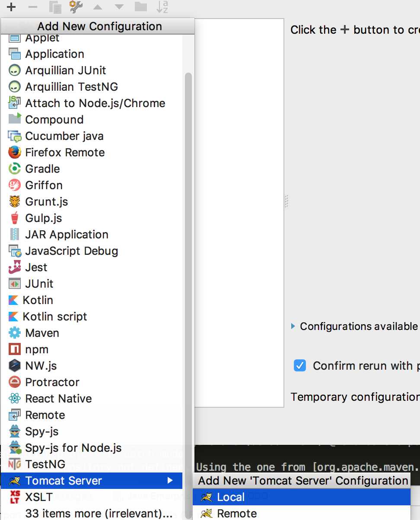
Task: Choose Remote Tomcat Server submenu option
Action: coord(301,513)
